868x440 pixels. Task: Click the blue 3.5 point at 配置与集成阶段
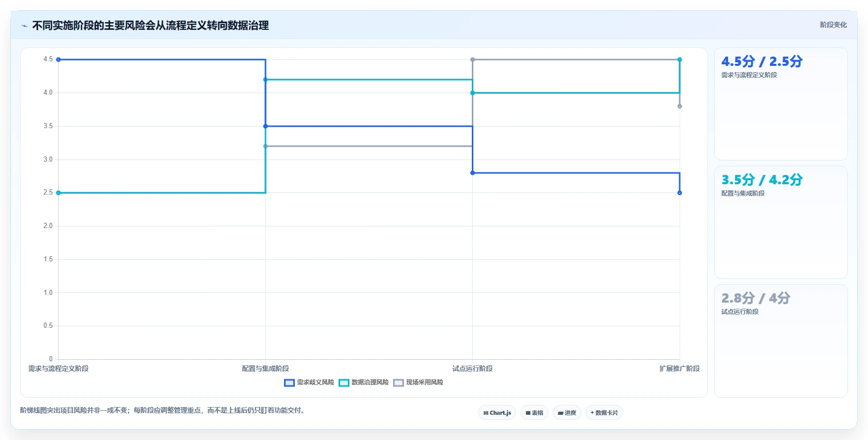(265, 126)
